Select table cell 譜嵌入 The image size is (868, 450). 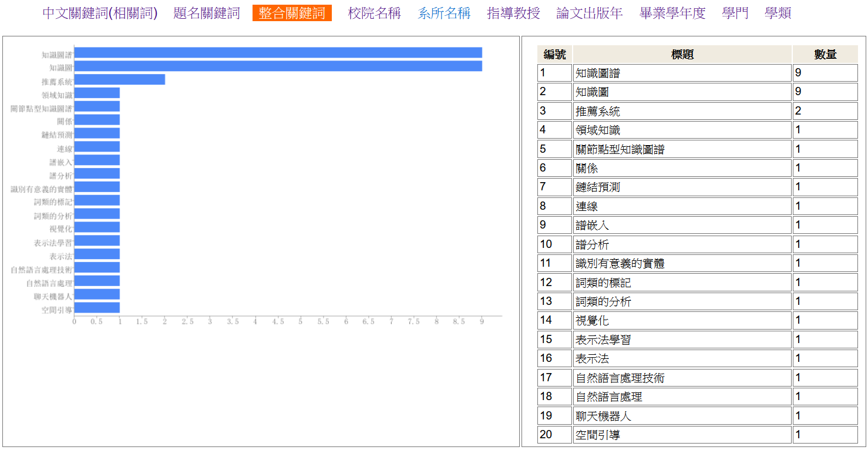[x=682, y=225]
